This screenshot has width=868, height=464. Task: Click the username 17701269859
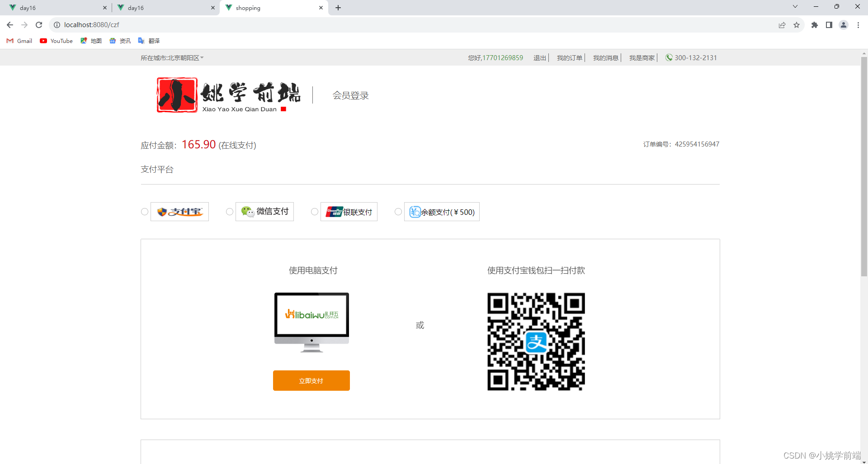pos(503,58)
